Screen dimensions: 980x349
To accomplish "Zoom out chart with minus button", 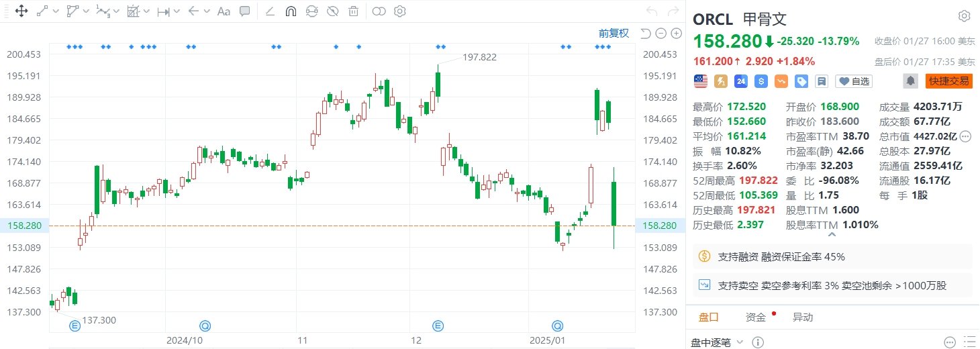I will tap(660, 34).
